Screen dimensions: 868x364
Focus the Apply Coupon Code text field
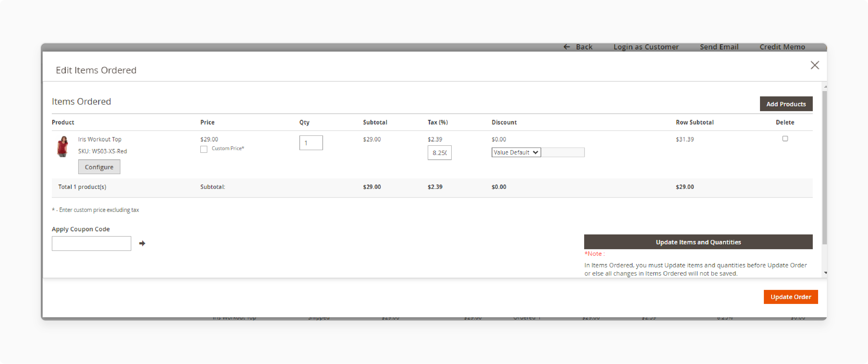91,243
